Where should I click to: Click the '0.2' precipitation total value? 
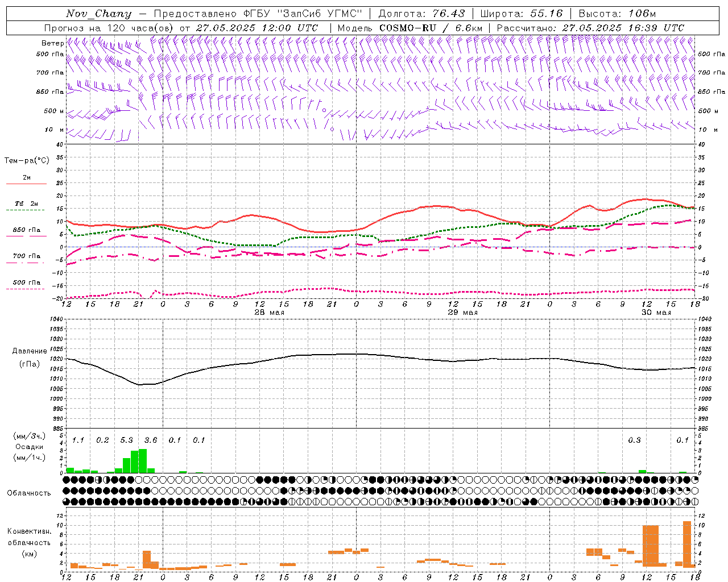[102, 440]
